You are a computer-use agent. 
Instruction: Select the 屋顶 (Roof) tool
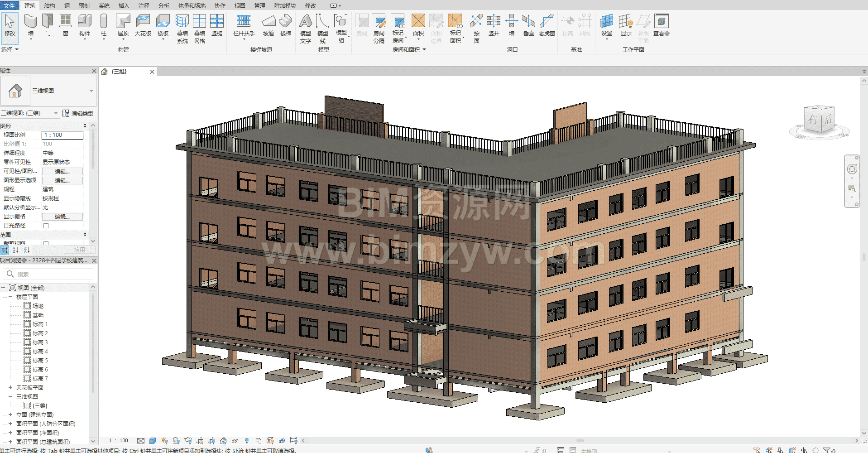123,25
